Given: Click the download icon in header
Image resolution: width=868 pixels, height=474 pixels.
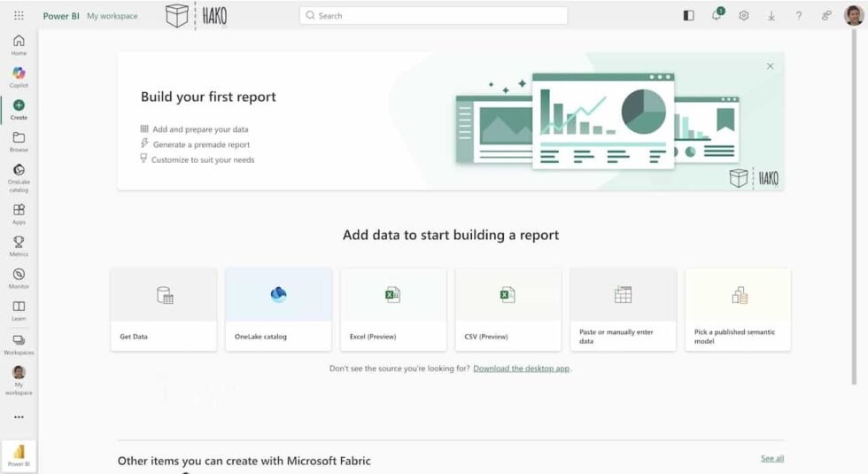Looking at the screenshot, I should pyautogui.click(x=771, y=16).
